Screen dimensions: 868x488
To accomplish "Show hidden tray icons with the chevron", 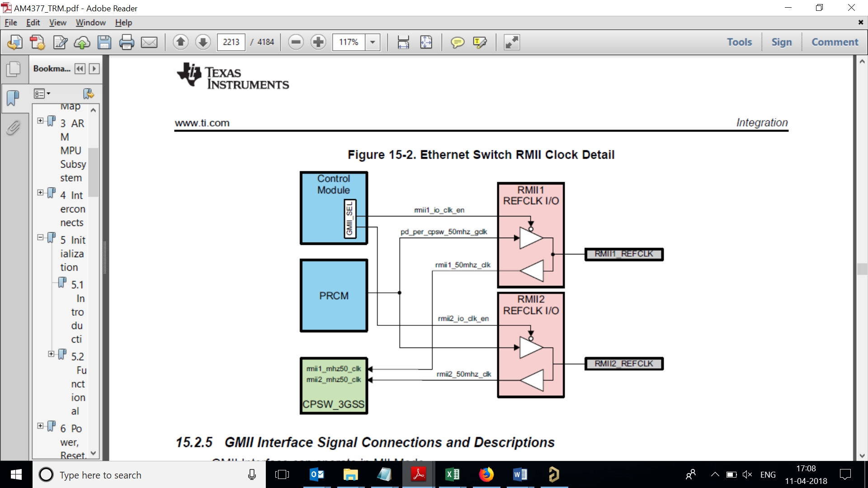I will pyautogui.click(x=715, y=474).
